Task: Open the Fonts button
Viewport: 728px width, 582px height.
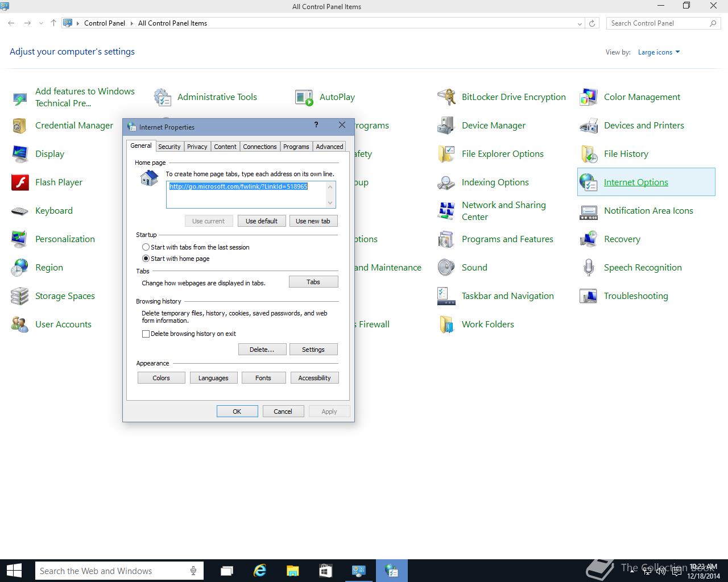Action: pos(263,378)
